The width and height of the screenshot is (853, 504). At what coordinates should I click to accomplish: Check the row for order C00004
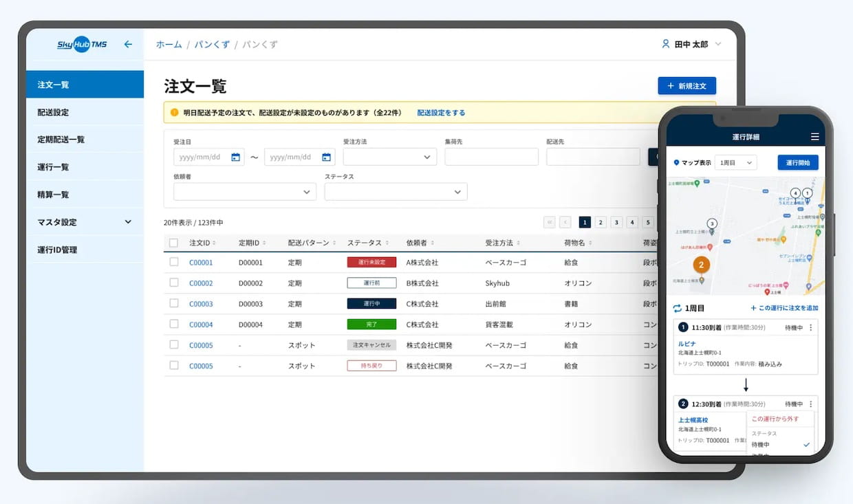174,324
